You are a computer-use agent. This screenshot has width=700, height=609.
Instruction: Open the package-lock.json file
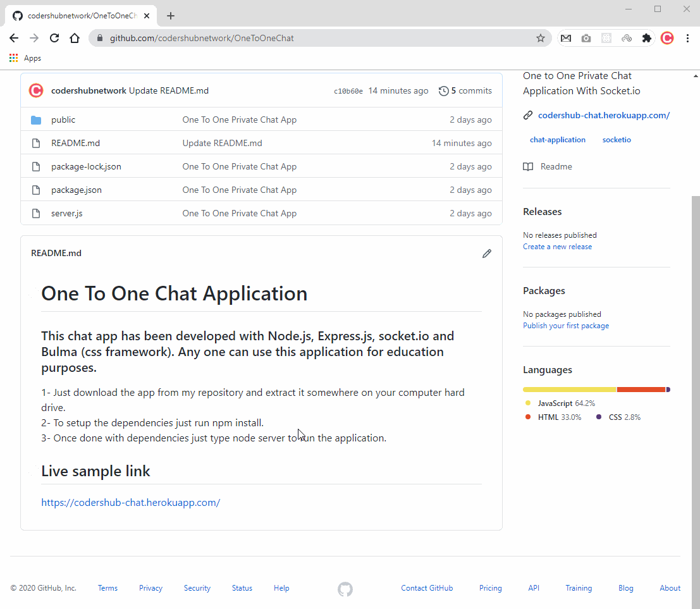pos(86,166)
